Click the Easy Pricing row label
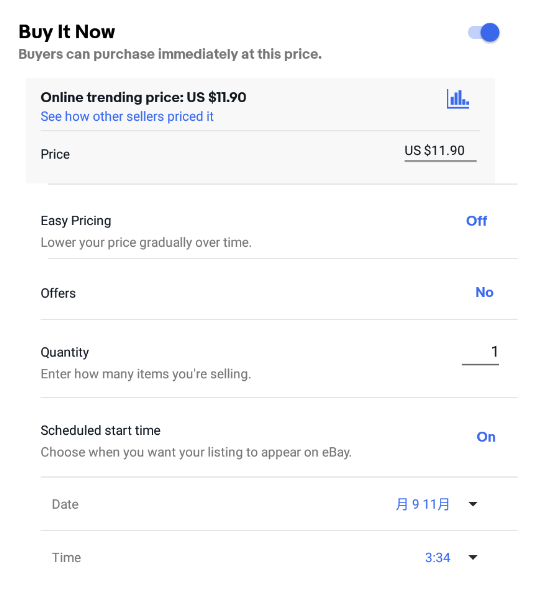This screenshot has width=533, height=602. tap(76, 221)
